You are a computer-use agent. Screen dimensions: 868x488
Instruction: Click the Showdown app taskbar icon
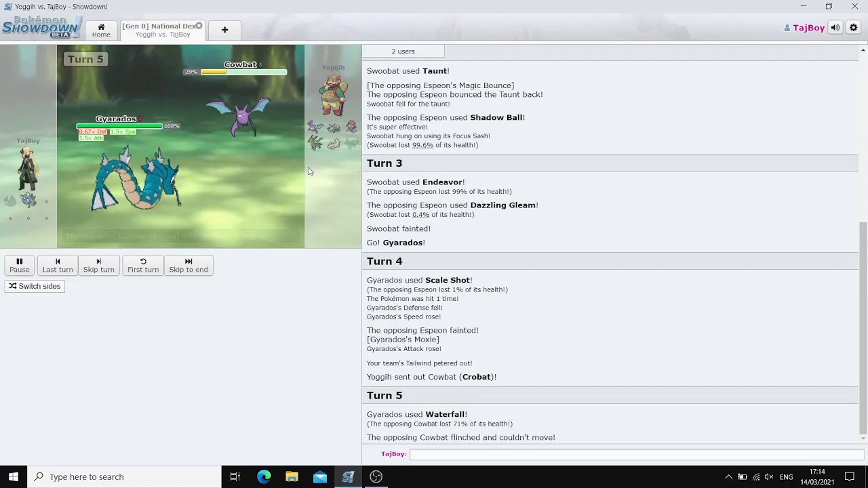tap(348, 476)
